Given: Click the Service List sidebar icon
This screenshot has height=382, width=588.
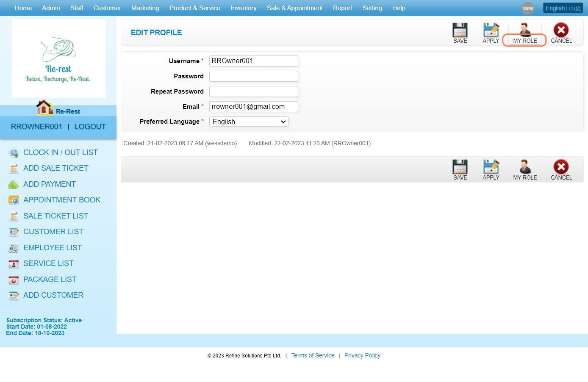Looking at the screenshot, I should click(14, 264).
